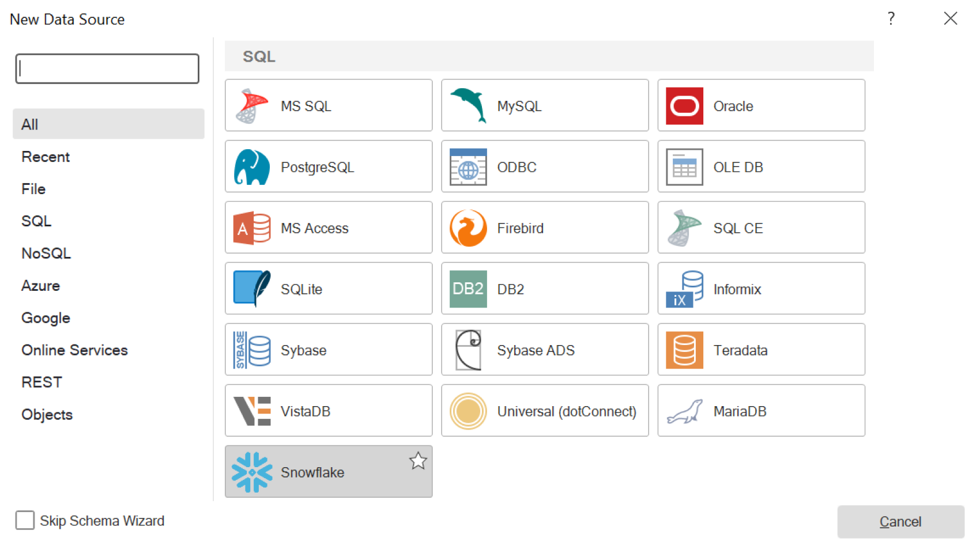Pick the PostgreSQL elephant icon

pos(252,167)
